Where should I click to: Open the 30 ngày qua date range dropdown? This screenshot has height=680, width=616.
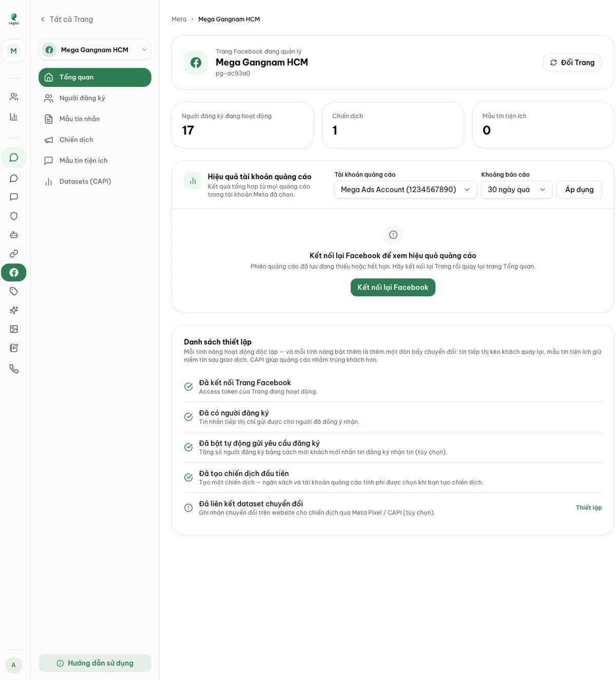(x=516, y=190)
